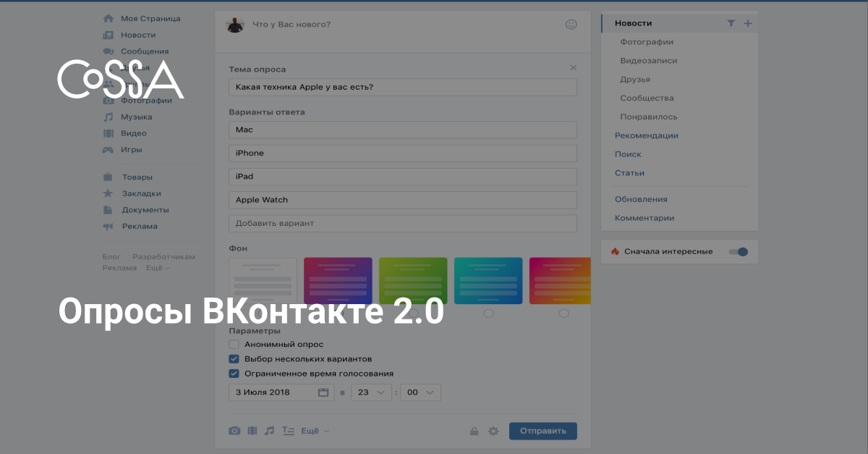Choose the white poll background
The image size is (868, 454).
[x=263, y=281]
